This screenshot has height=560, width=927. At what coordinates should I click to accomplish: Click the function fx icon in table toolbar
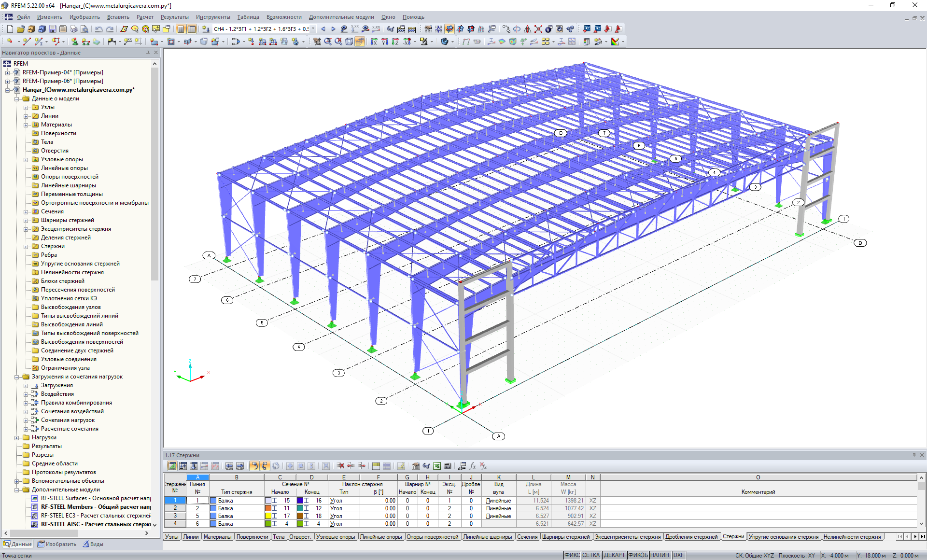473,466
